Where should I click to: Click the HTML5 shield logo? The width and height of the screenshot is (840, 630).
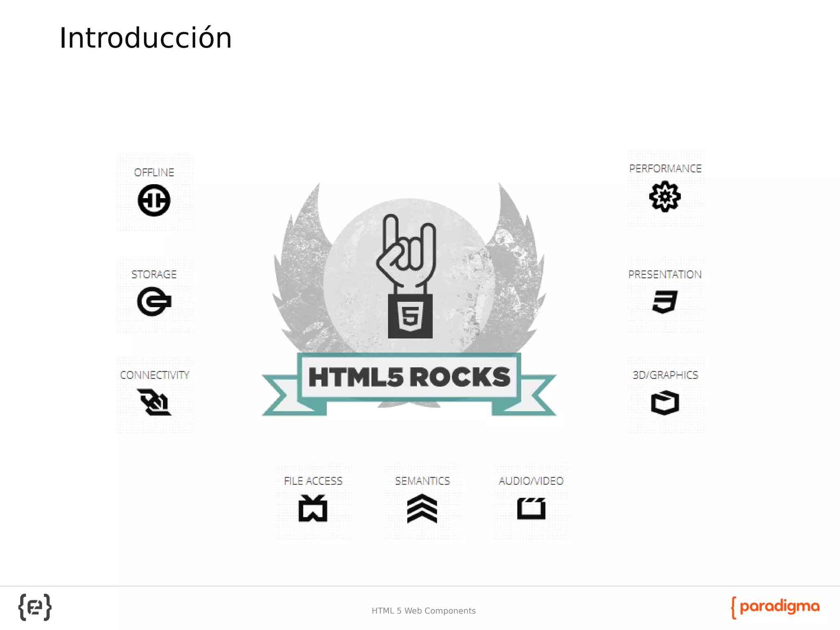click(x=410, y=316)
